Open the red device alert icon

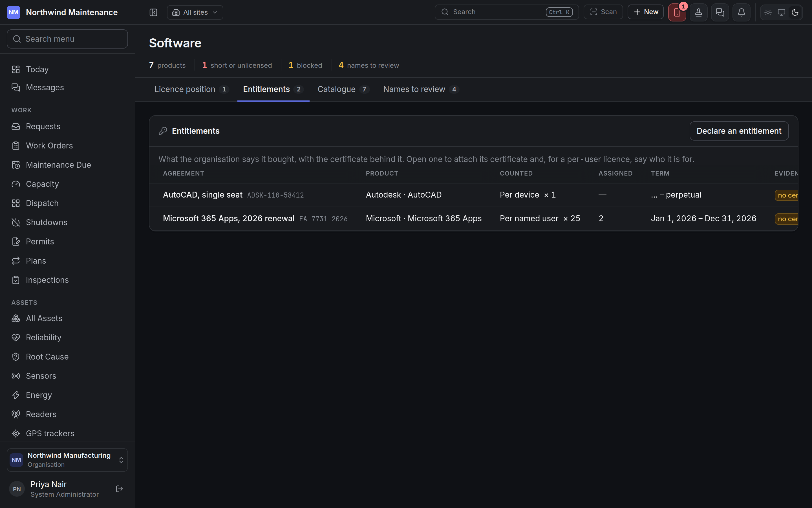(677, 12)
